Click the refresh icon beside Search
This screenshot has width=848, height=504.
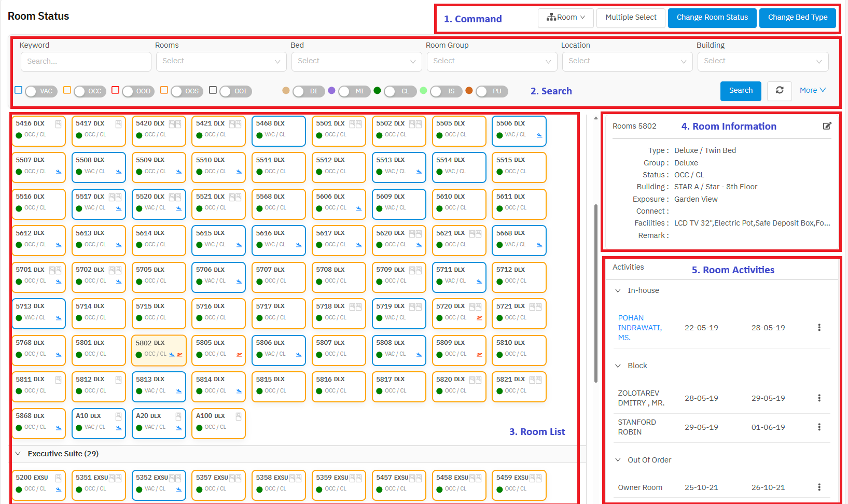click(x=779, y=90)
